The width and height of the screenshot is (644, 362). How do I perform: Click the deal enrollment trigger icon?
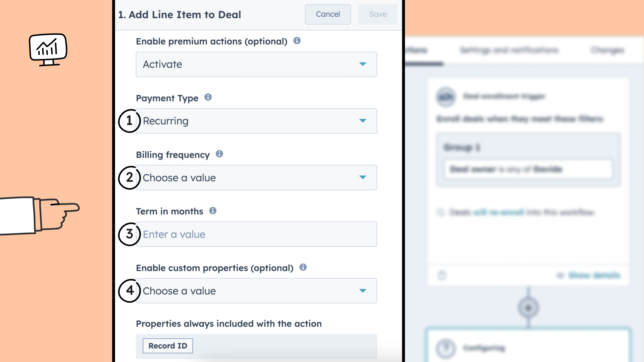click(446, 97)
